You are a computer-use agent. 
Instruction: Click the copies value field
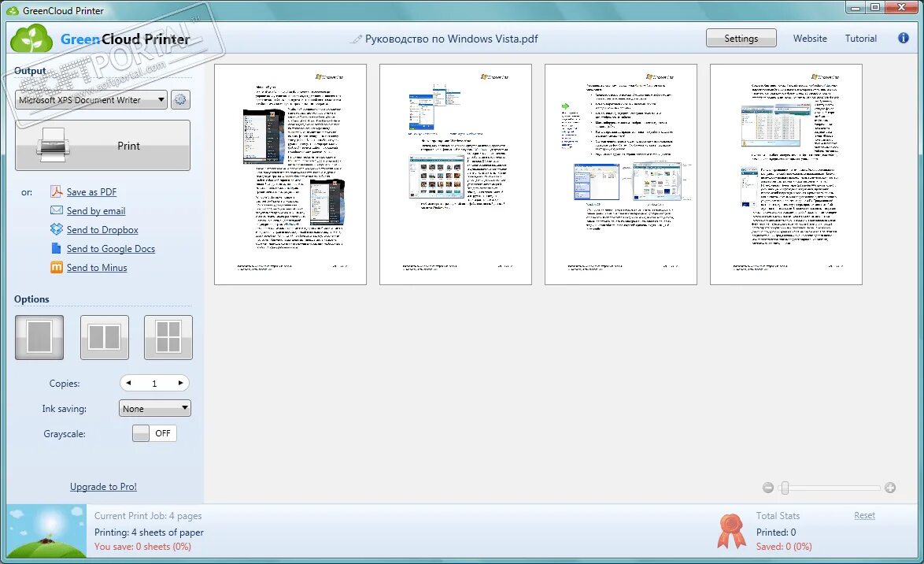pyautogui.click(x=154, y=383)
